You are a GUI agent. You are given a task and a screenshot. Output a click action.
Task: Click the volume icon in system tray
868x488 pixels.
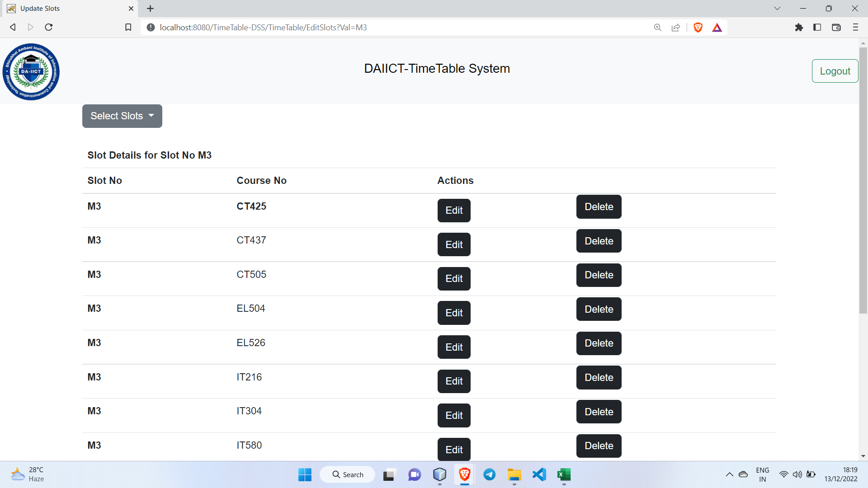pos(797,474)
